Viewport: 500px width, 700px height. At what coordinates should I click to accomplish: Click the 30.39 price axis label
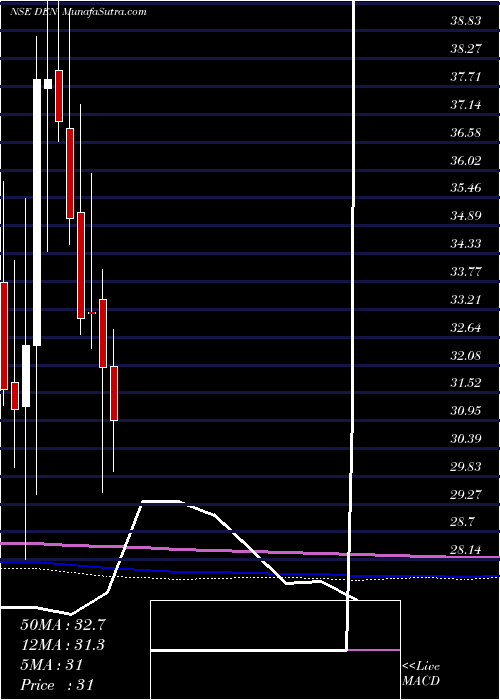pos(466,439)
